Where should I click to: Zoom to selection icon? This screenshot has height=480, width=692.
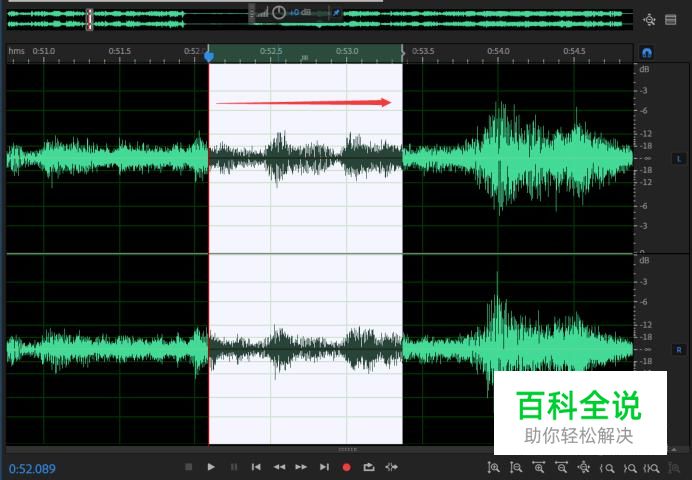pos(651,468)
